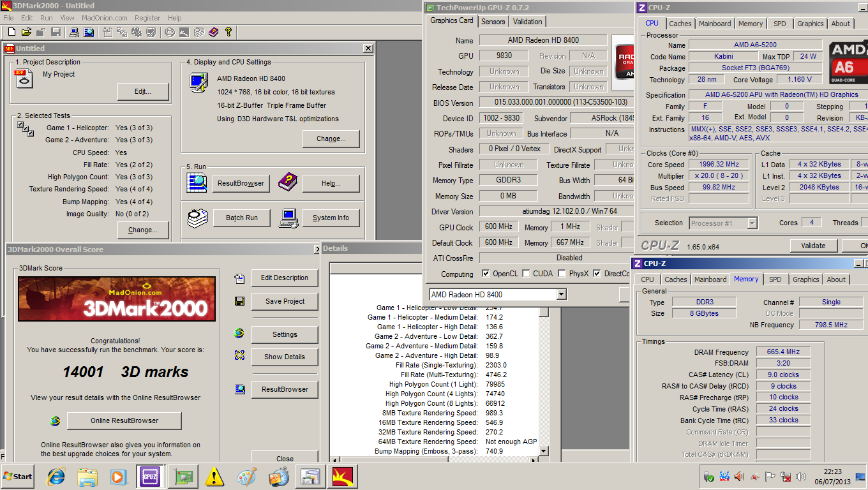The height and width of the screenshot is (490, 868).
Task: Open SPD tab in lower CPU-Z window
Action: (x=775, y=279)
